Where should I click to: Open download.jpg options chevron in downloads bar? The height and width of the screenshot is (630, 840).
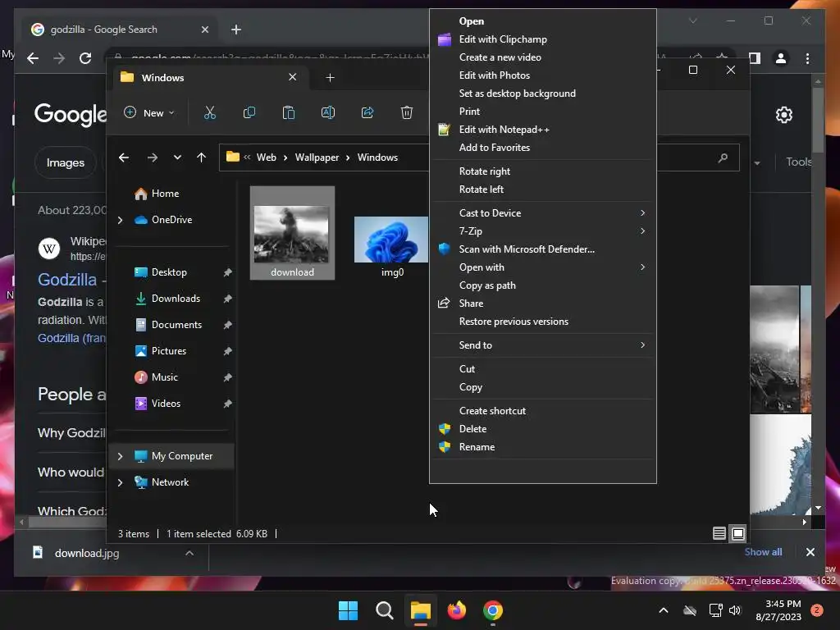pyautogui.click(x=189, y=554)
